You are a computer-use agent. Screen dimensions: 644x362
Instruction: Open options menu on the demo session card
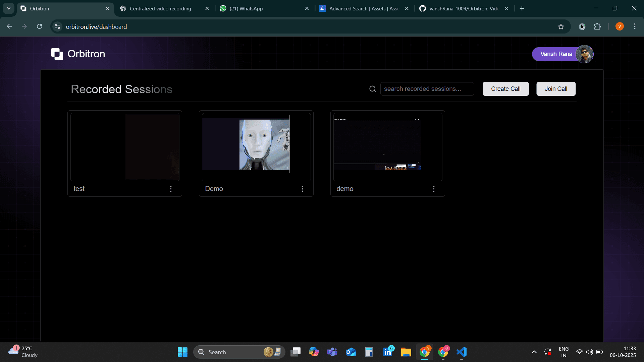point(434,189)
